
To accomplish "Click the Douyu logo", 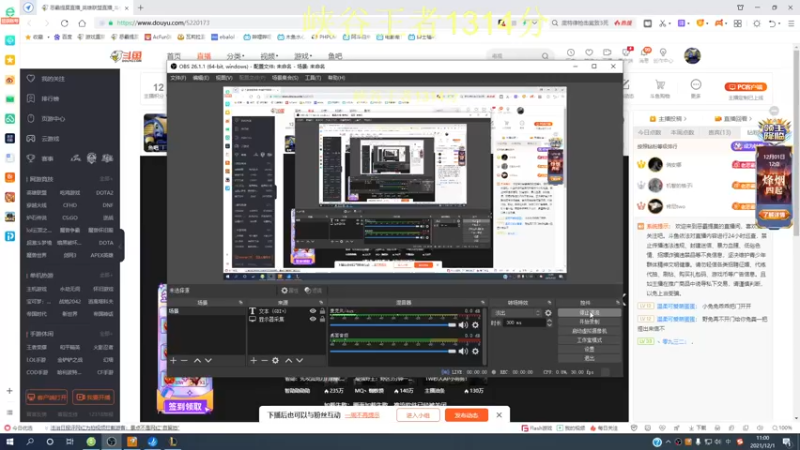I will click(126, 56).
